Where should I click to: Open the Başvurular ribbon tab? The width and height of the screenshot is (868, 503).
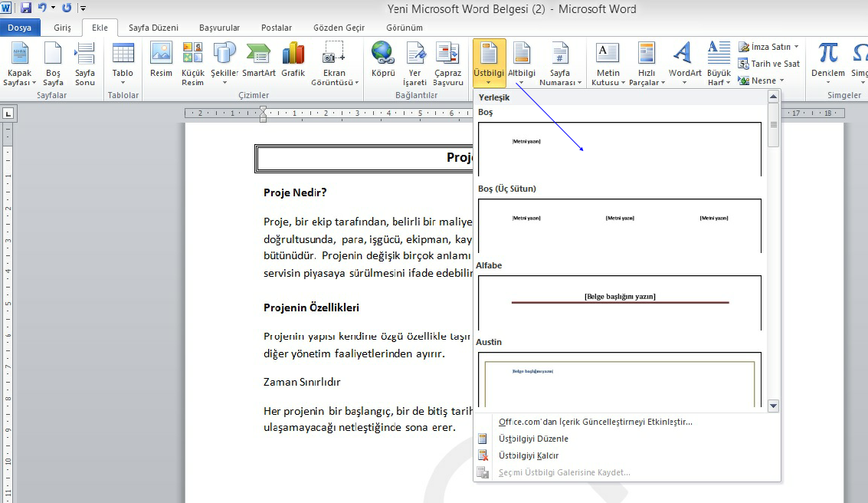pos(219,28)
